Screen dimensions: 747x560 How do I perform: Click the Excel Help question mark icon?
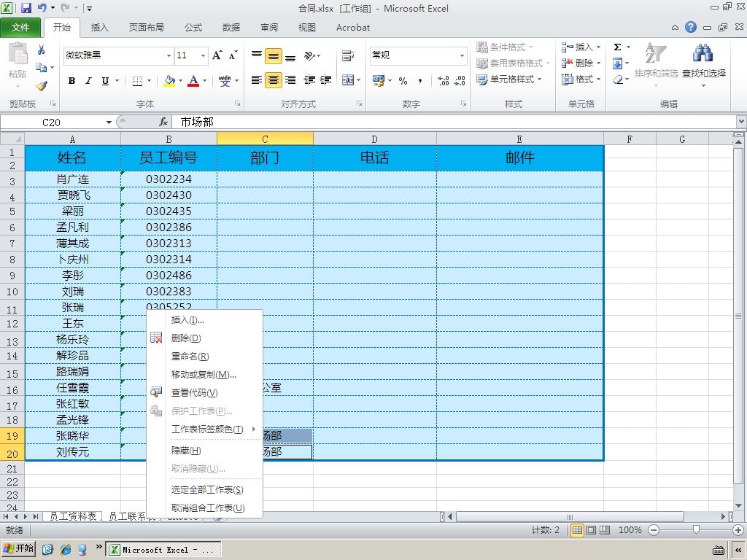pos(691,27)
